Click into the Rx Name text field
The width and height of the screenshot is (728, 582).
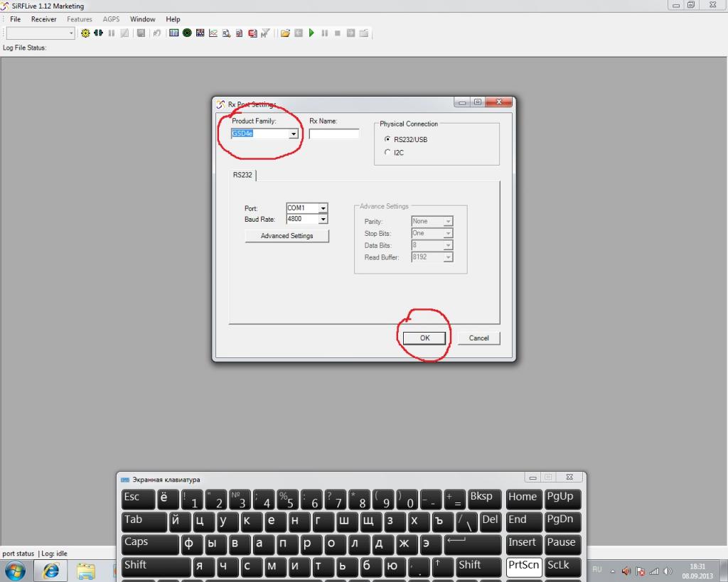(x=334, y=134)
